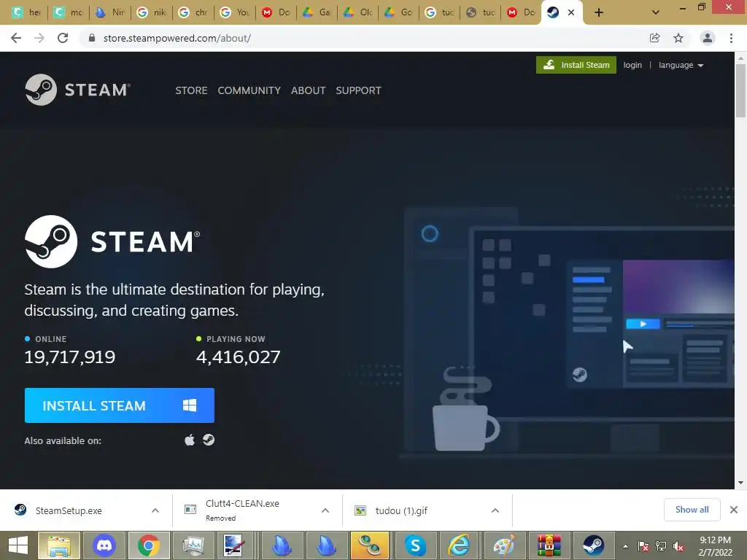
Task: Show hidden system tray icons
Action: (625, 546)
